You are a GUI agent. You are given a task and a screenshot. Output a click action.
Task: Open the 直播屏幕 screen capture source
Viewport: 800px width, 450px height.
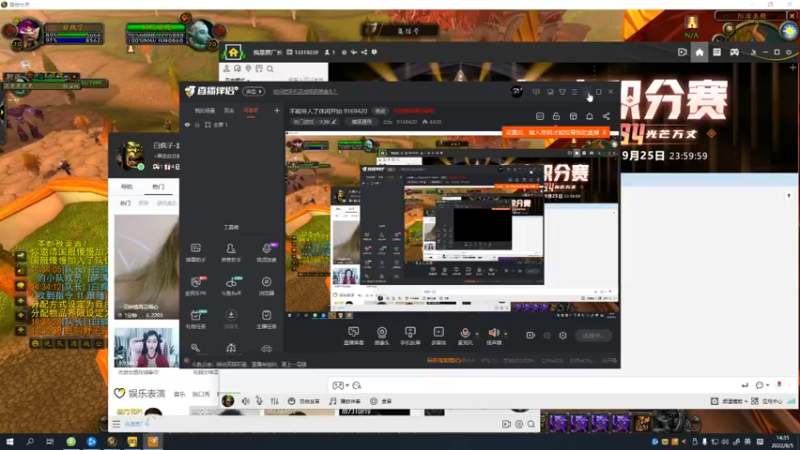tap(353, 336)
